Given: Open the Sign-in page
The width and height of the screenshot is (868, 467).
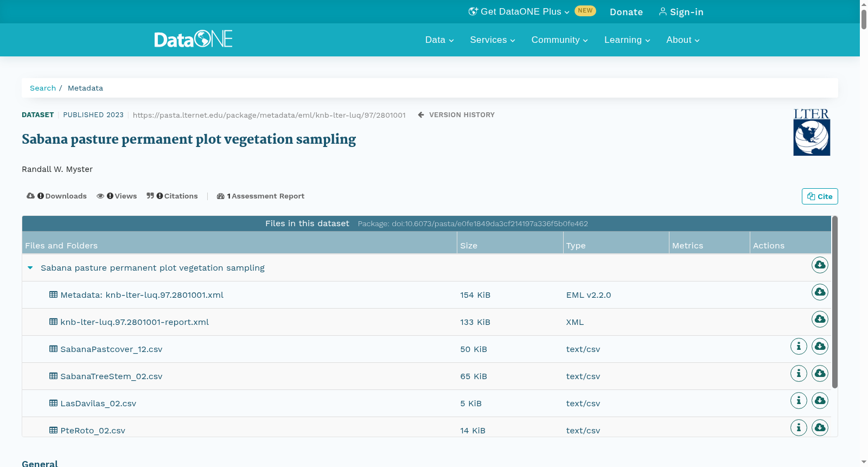Looking at the screenshot, I should pos(681,12).
